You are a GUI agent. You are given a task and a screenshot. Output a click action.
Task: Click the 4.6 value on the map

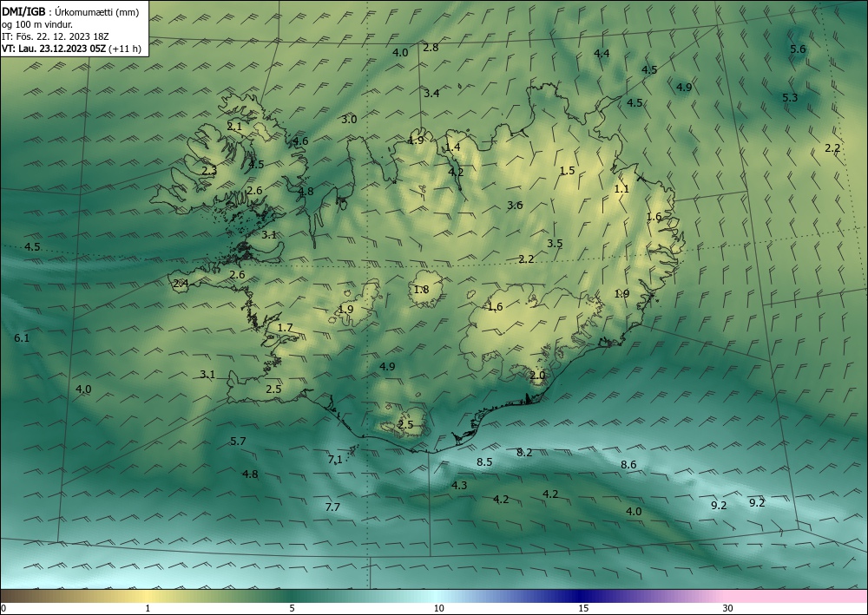tap(300, 141)
